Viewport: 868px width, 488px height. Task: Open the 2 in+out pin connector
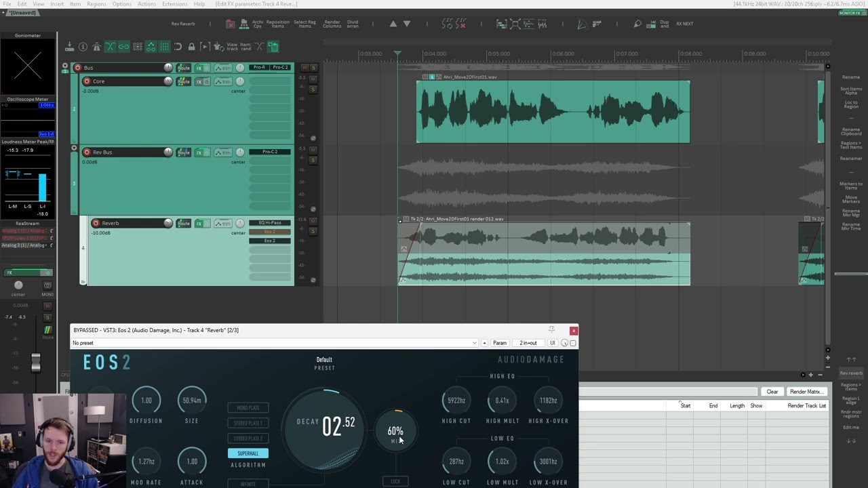tap(528, 343)
